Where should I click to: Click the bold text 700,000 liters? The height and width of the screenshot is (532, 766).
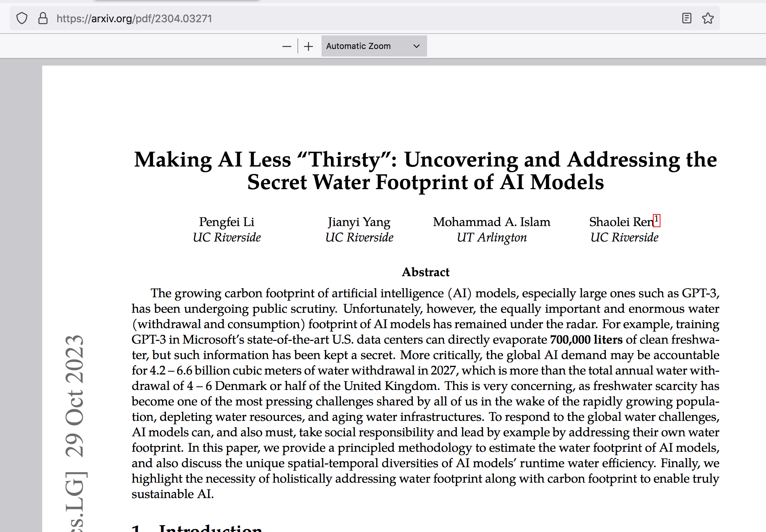[x=586, y=339]
